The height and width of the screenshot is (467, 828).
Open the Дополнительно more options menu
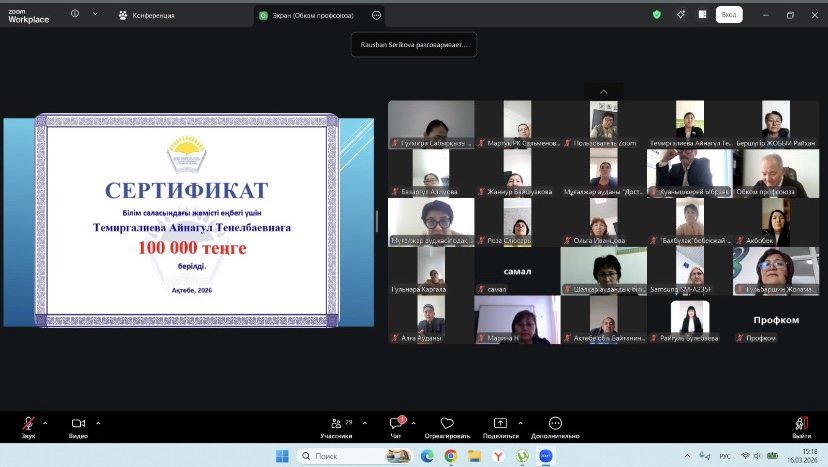pyautogui.click(x=555, y=424)
